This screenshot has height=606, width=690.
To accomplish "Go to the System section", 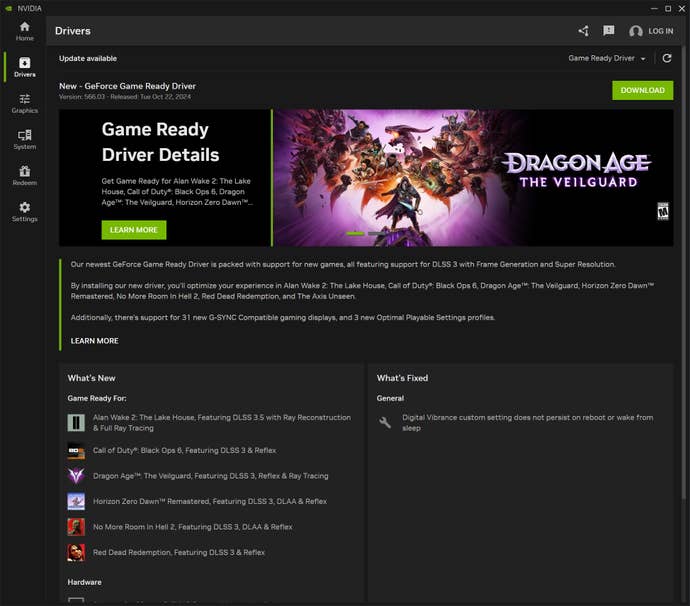I will click(x=25, y=140).
